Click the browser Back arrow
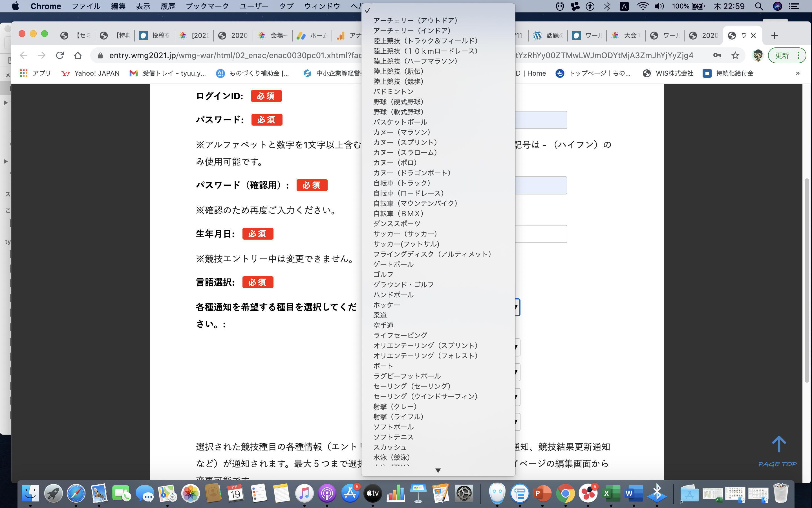 [x=23, y=55]
